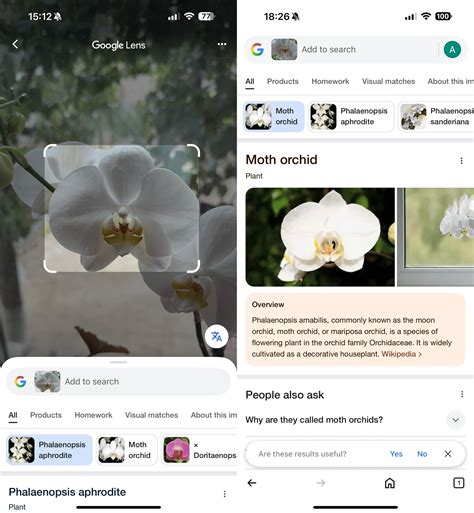
Task: Open the Phalaenopsis aphrodite heading three-dot options
Action: click(225, 494)
